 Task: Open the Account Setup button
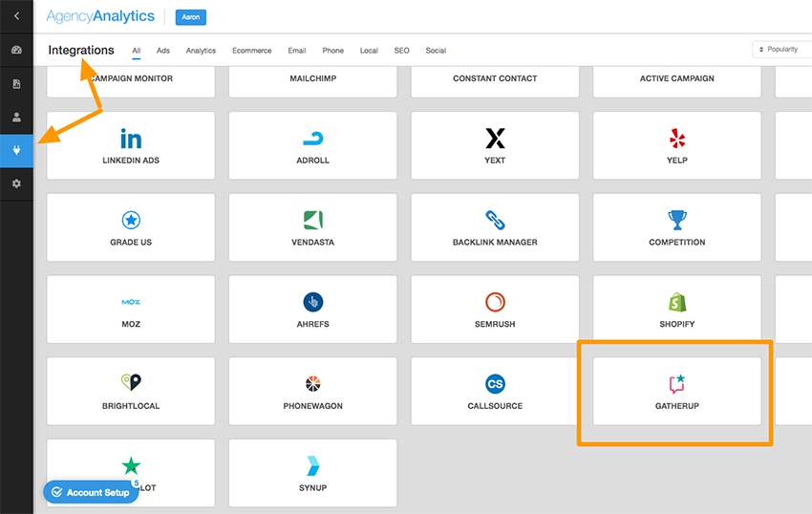91,492
